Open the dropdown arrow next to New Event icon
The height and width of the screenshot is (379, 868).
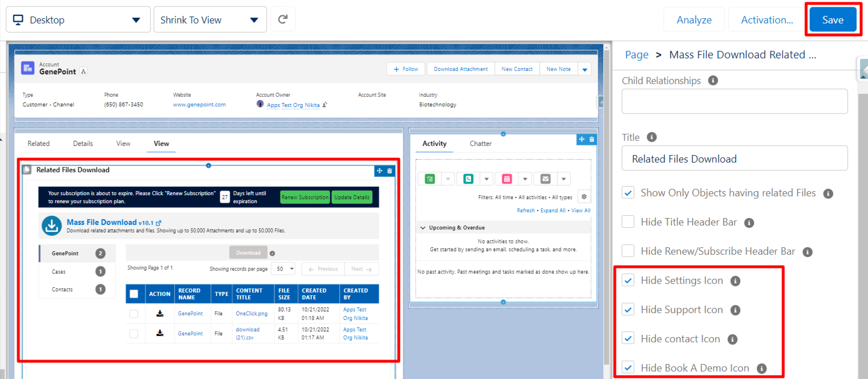(x=525, y=179)
